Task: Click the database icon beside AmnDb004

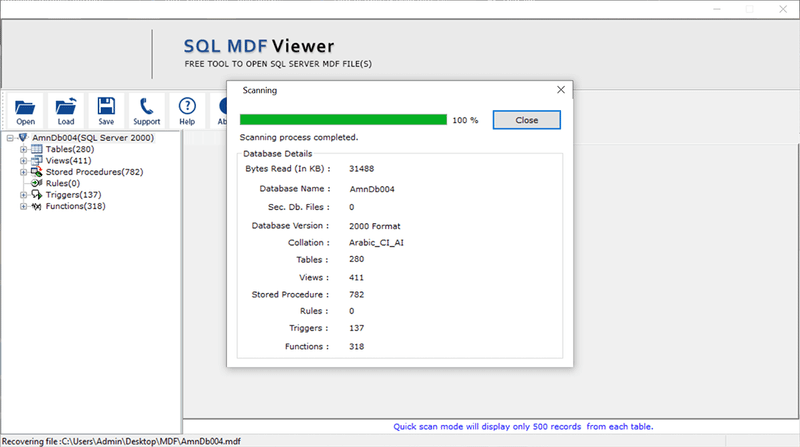Action: coord(23,137)
